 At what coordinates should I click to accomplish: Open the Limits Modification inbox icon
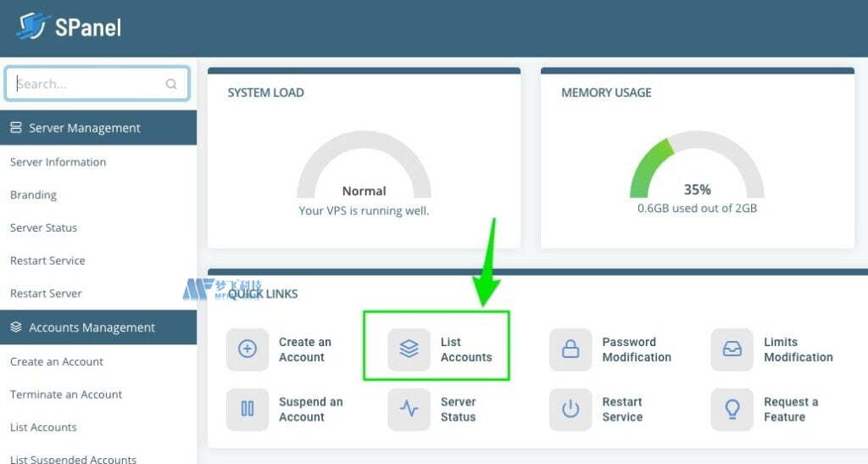(732, 349)
